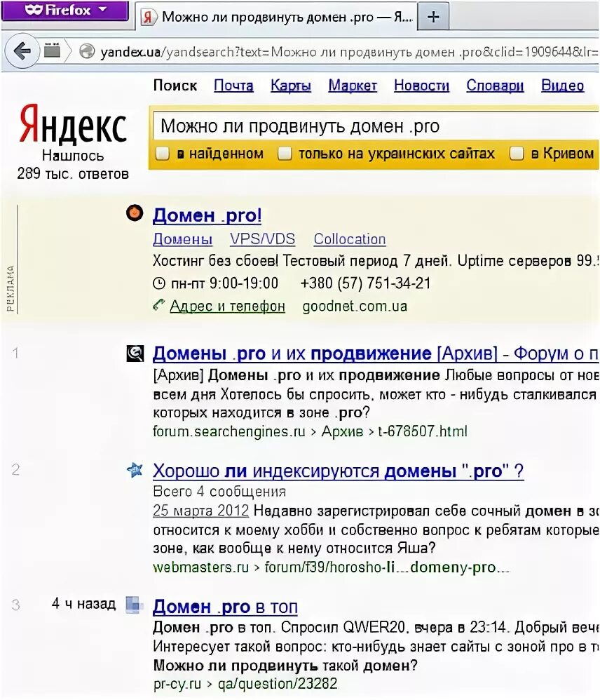Enable 'только на украинских сайтах' checkbox
600x700 pixels.
[x=284, y=154]
